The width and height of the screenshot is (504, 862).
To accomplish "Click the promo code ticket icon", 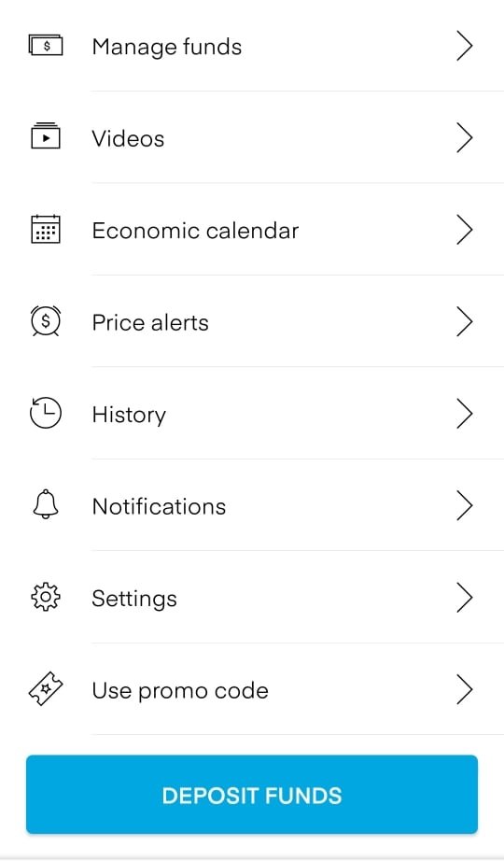I will click(x=46, y=688).
